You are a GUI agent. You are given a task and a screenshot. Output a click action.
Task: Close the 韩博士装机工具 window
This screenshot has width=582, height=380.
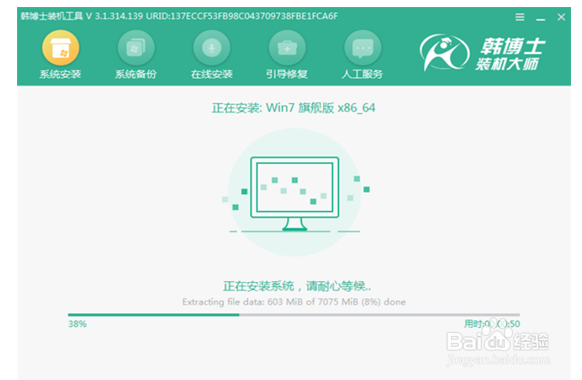pyautogui.click(x=561, y=17)
